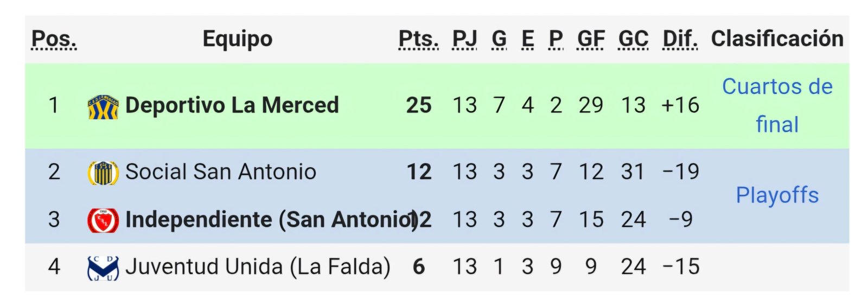Click the +16 goal difference value

pos(680,105)
